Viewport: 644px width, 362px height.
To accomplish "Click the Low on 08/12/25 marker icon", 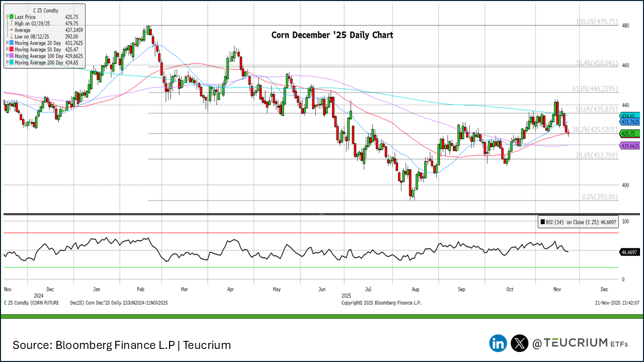I will point(12,36).
